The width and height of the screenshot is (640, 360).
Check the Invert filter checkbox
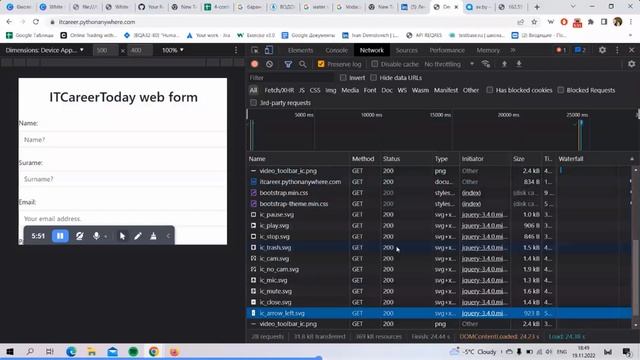(343, 78)
